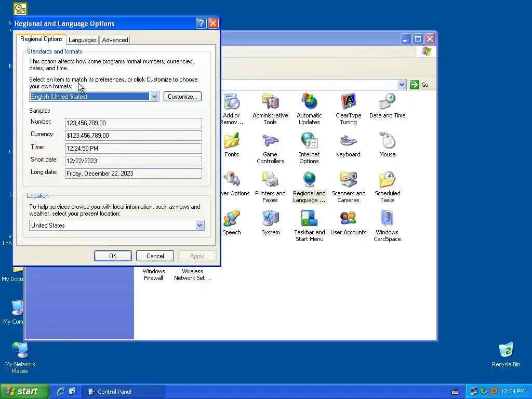
Task: Click the Time sample field
Action: coord(134,148)
